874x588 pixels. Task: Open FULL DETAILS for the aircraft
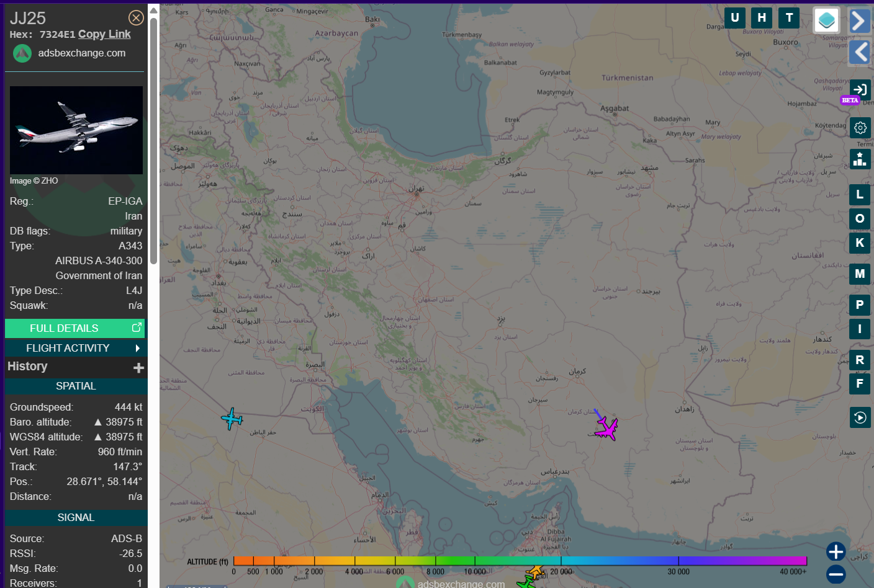[75, 328]
